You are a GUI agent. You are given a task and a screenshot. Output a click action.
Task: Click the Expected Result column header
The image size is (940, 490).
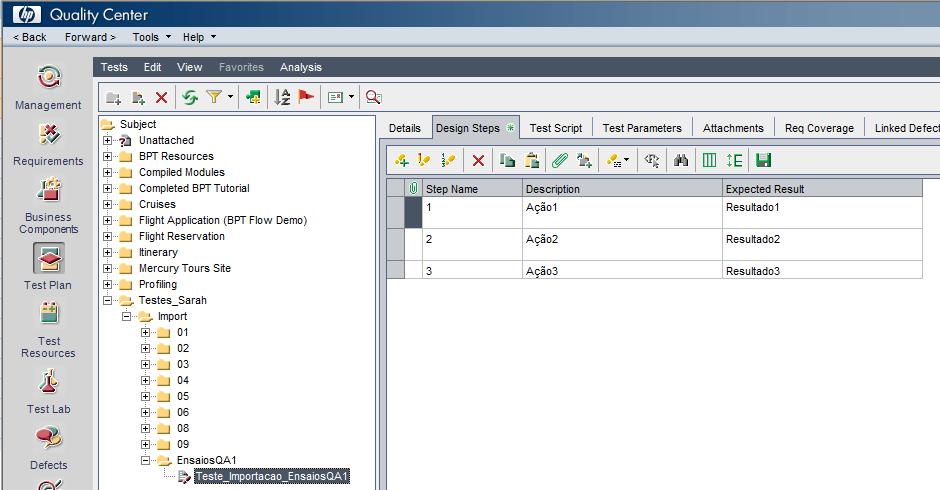tap(822, 189)
